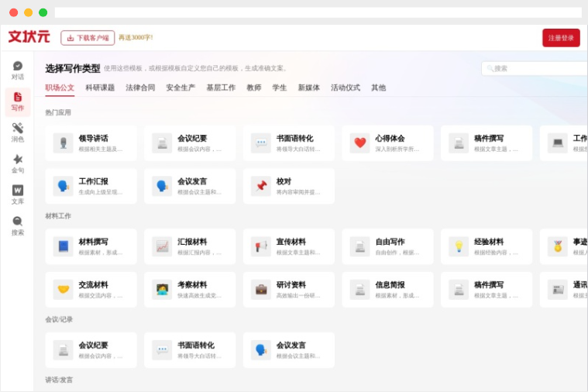Open the 心得体会 heart icon template
This screenshot has height=392, width=588.
pyautogui.click(x=387, y=143)
